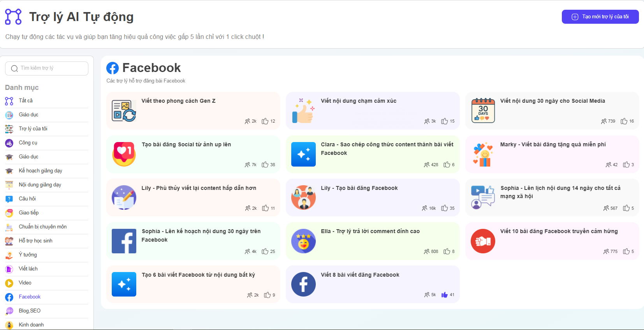The width and height of the screenshot is (644, 330).
Task: Click the 30 Days calendar icon
Action: pyautogui.click(x=483, y=111)
